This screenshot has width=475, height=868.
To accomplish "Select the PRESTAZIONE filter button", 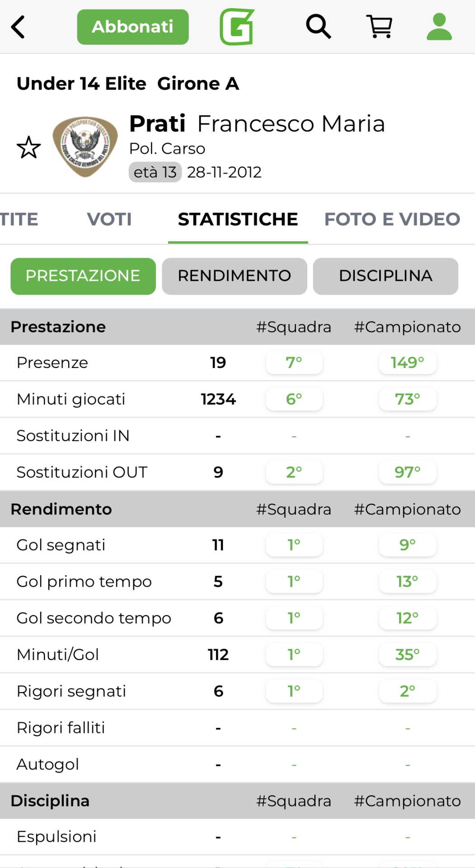I will coord(83,276).
